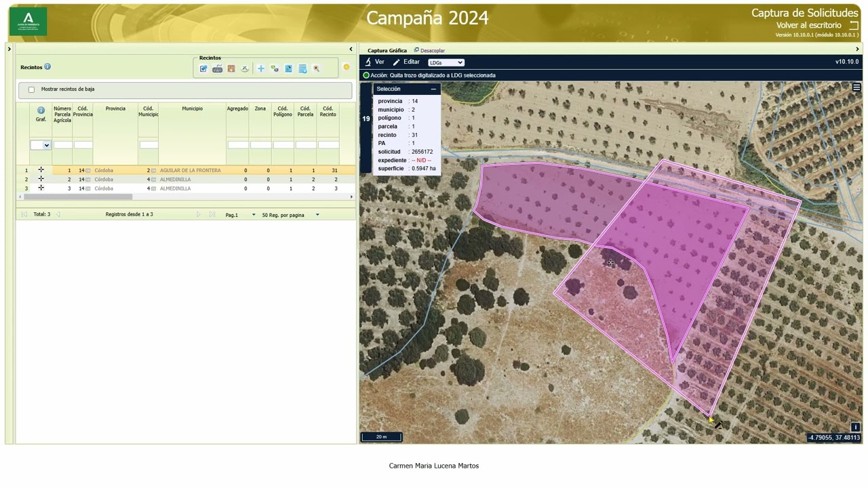The height and width of the screenshot is (488, 868).
Task: Click the Cód. Municipio filter field
Action: [x=149, y=145]
